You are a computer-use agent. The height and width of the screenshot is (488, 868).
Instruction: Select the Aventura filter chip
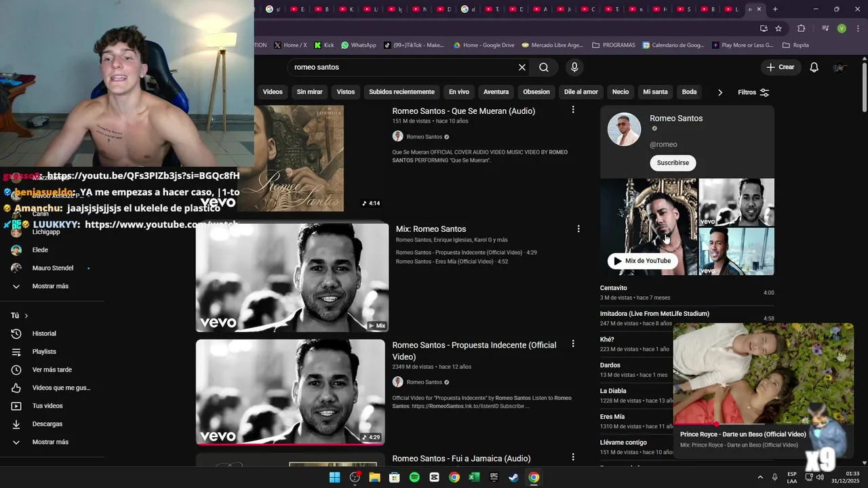pos(496,91)
